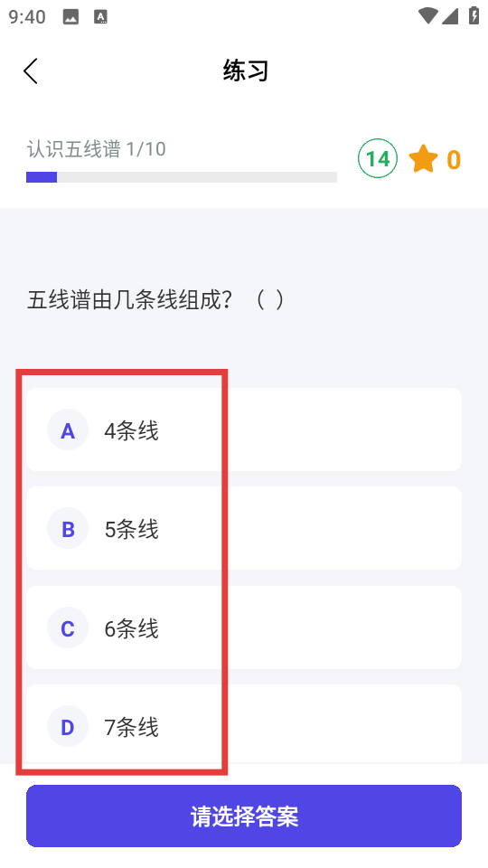Screen dimensions: 488x868
Task: Tap the orange star score icon
Action: [x=423, y=159]
